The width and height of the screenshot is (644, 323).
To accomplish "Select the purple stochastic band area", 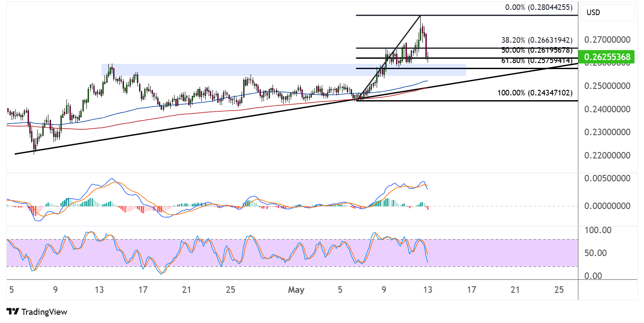I will pyautogui.click(x=292, y=253).
